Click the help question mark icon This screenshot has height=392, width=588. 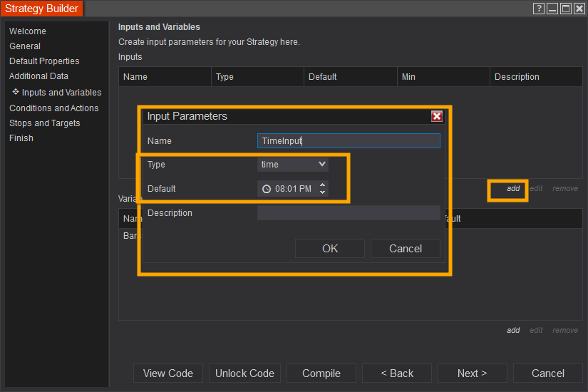pyautogui.click(x=539, y=9)
